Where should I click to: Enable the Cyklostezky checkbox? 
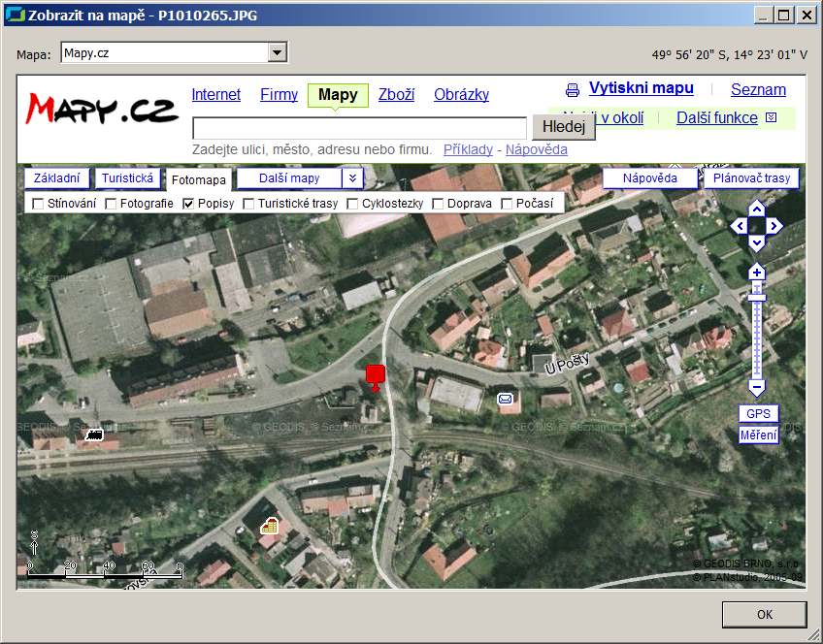click(x=354, y=204)
